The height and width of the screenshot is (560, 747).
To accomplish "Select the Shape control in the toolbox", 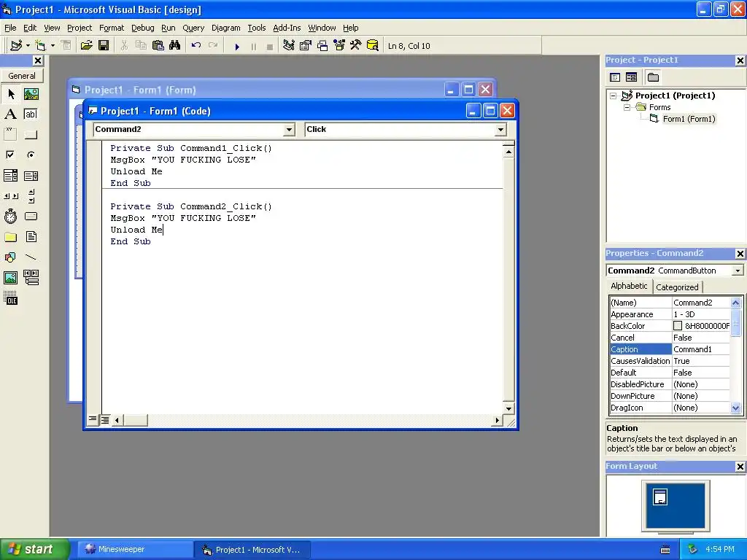I will [10, 257].
